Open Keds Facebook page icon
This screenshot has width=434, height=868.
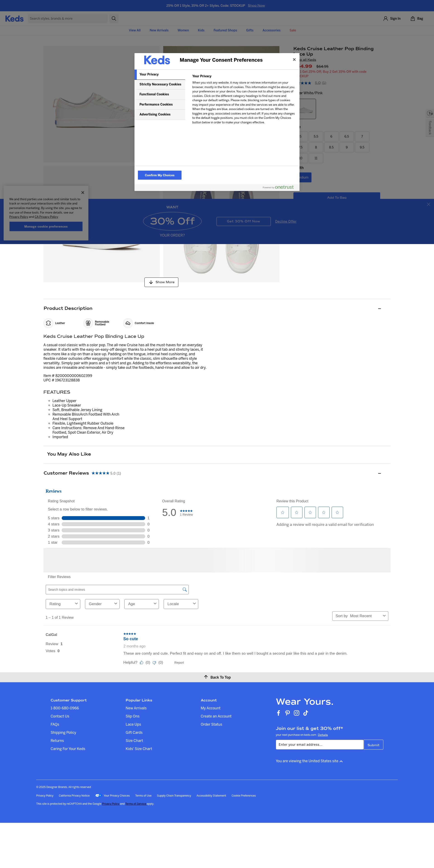[x=278, y=713]
